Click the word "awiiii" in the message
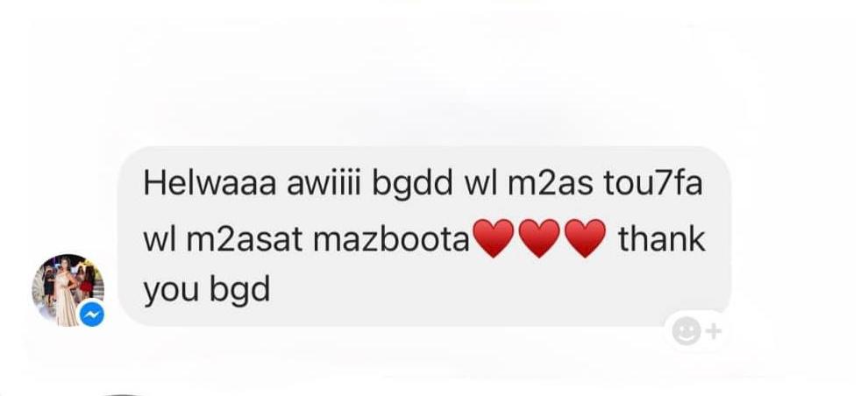Image resolution: width=868 pixels, height=396 pixels. [x=324, y=183]
